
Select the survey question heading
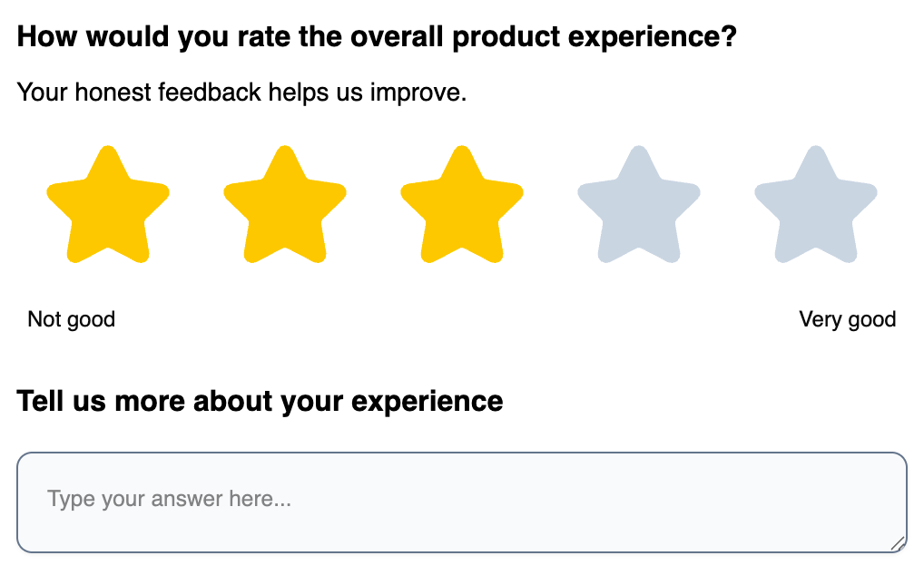[x=378, y=36]
